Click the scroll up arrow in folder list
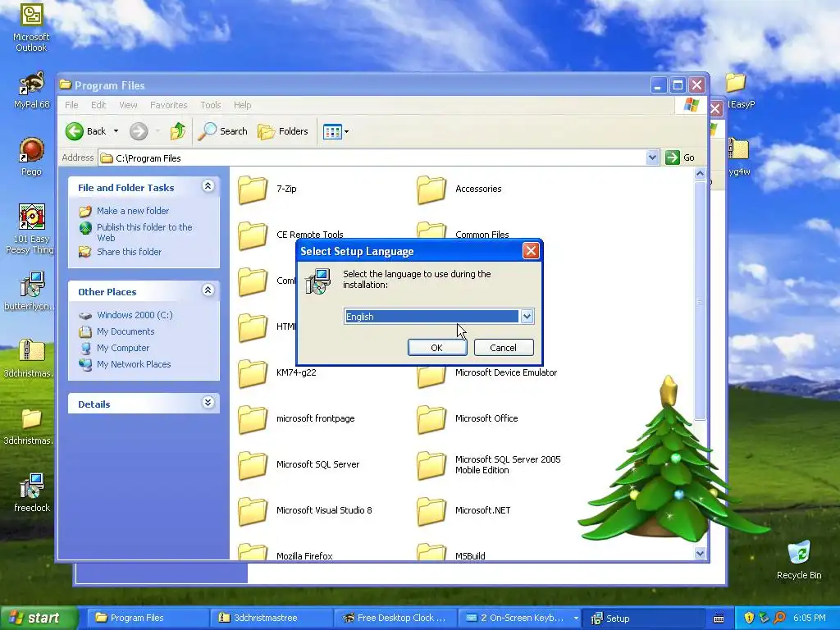Image resolution: width=840 pixels, height=630 pixels. pyautogui.click(x=700, y=174)
